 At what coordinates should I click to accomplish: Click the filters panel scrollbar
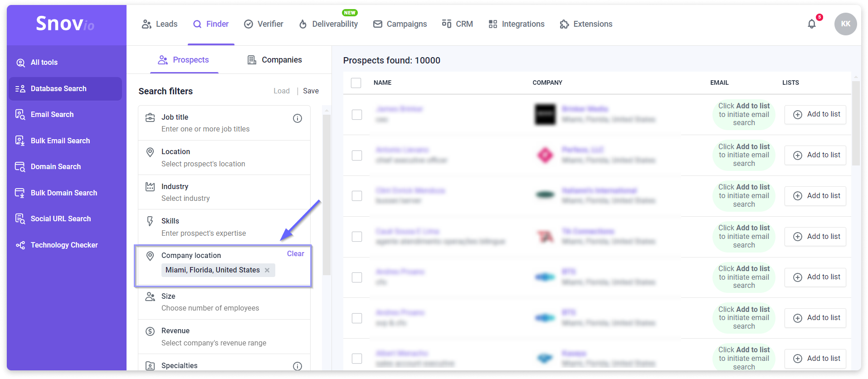[327, 195]
